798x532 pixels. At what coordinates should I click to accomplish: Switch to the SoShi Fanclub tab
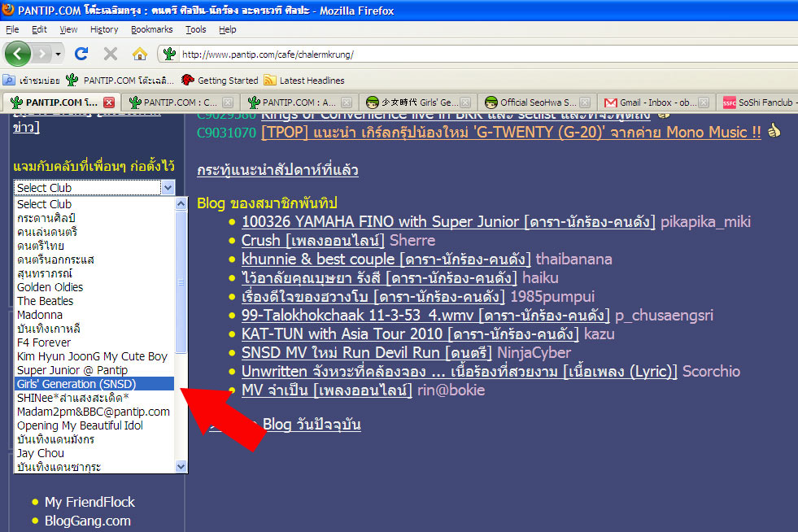(758, 102)
